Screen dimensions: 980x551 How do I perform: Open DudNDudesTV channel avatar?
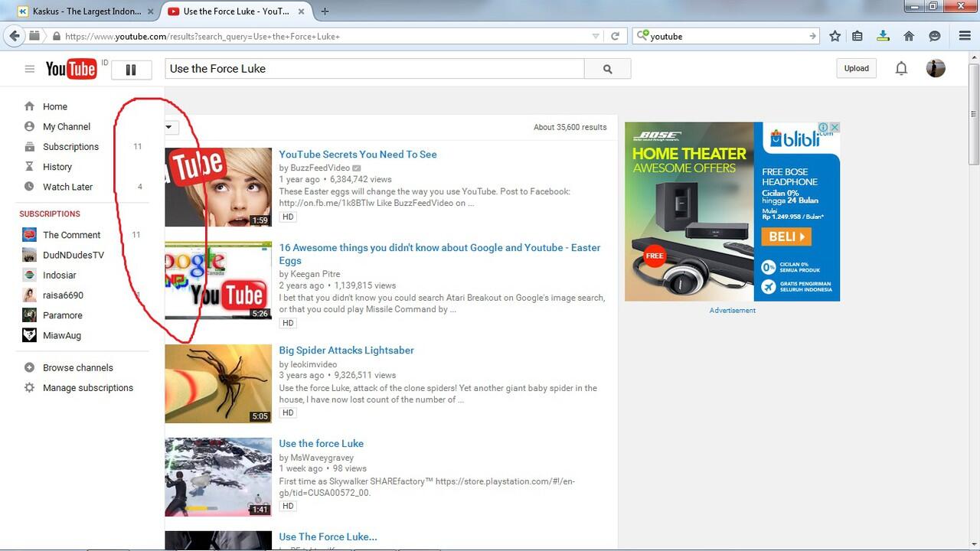[x=29, y=255]
